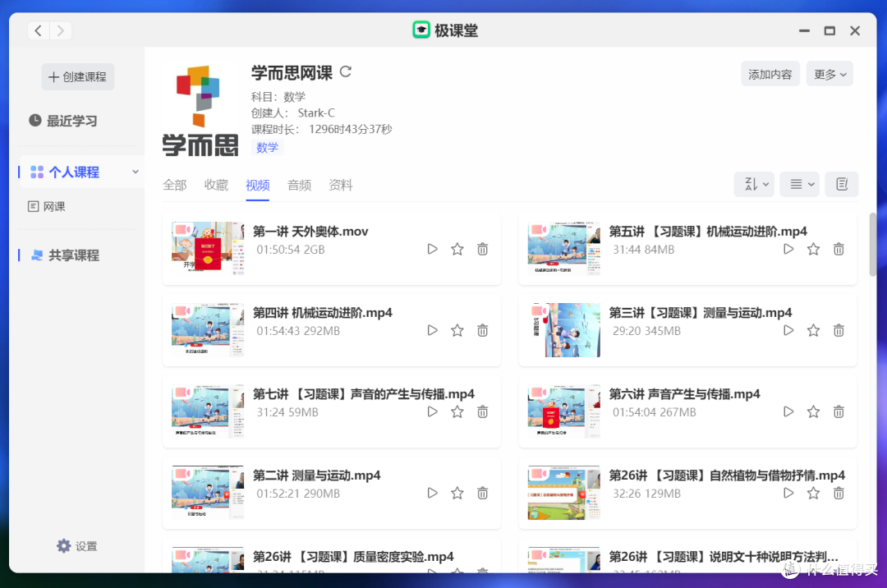Image resolution: width=887 pixels, height=588 pixels.
Task: Click the 学而思 course cover image
Action: tap(200, 111)
